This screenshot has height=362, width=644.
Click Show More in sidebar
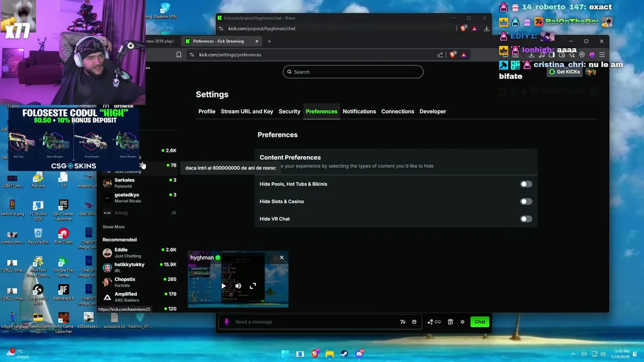click(114, 227)
